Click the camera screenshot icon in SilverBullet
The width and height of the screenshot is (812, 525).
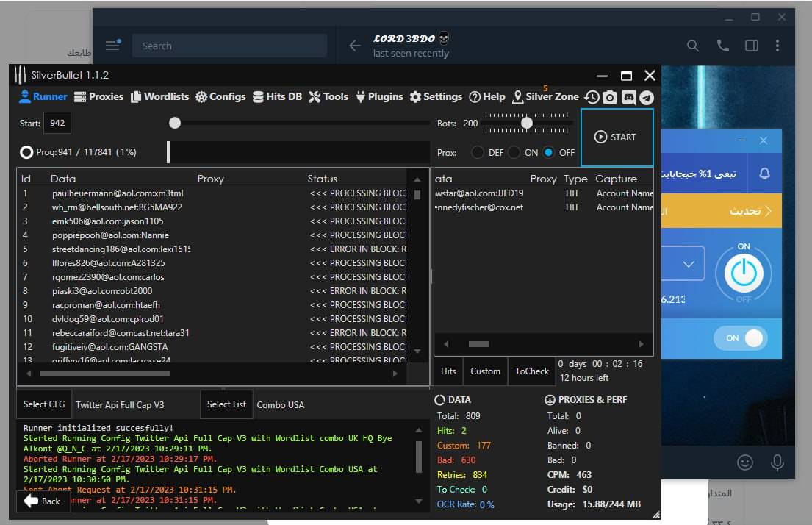tap(610, 97)
